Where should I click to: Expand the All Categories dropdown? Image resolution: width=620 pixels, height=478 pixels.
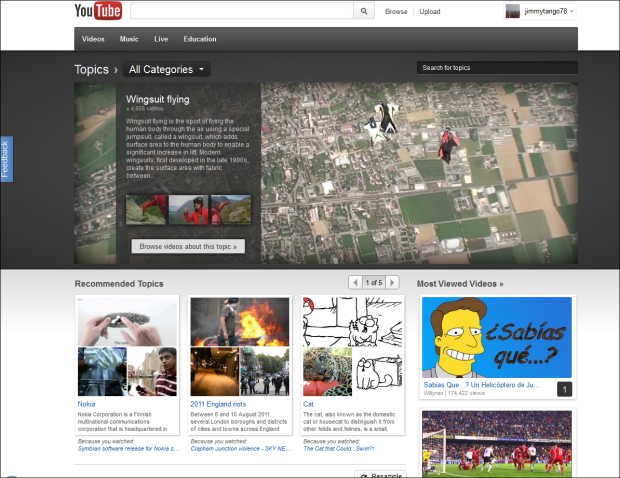coord(169,70)
